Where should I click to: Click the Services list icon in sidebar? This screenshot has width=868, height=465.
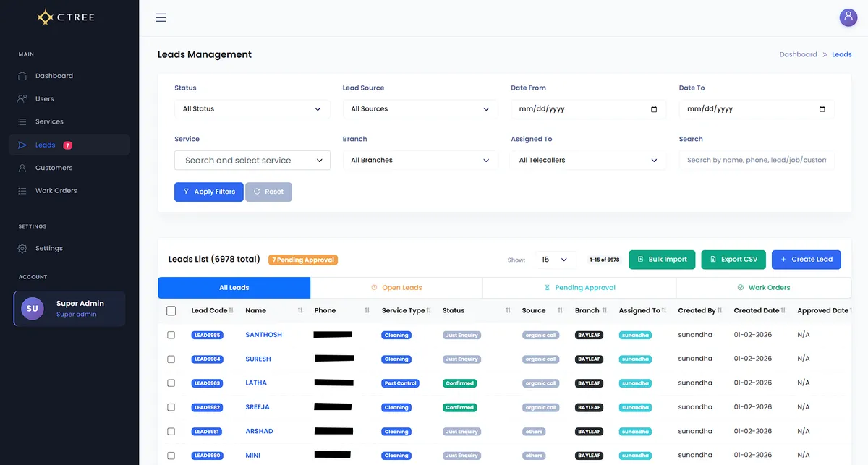[x=22, y=121]
